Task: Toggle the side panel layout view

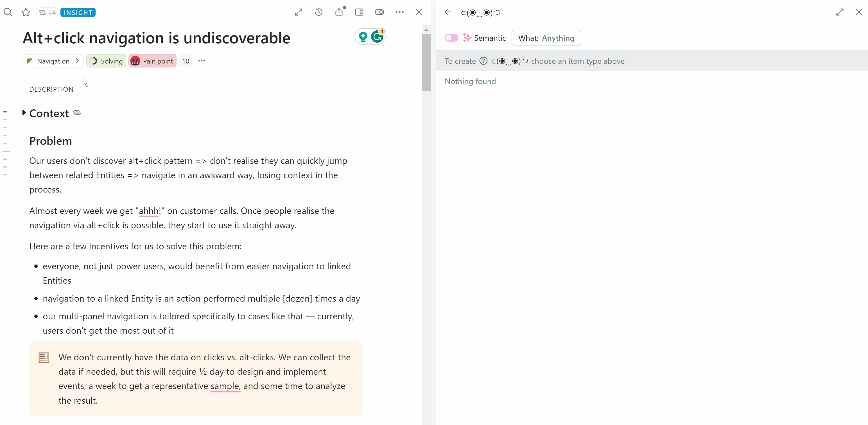Action: pos(359,12)
